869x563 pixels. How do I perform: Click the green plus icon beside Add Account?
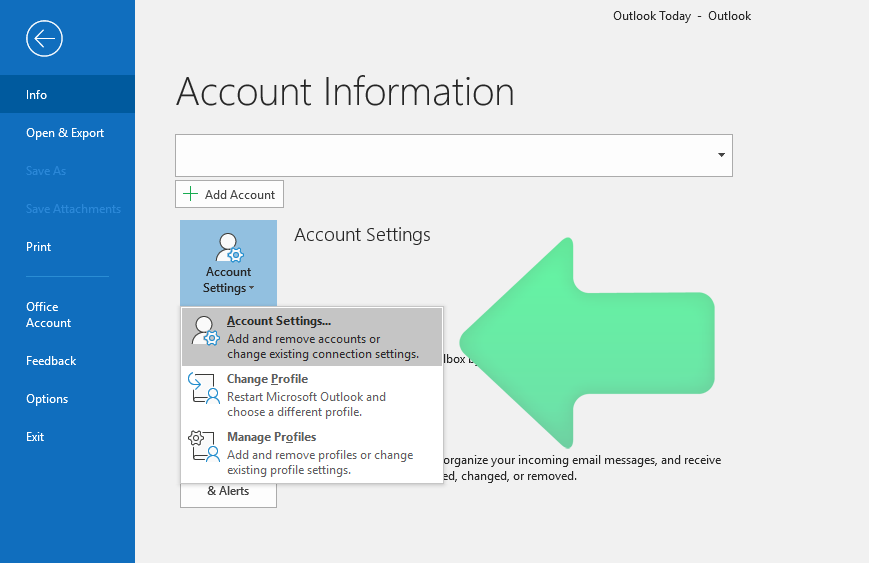[x=191, y=194]
